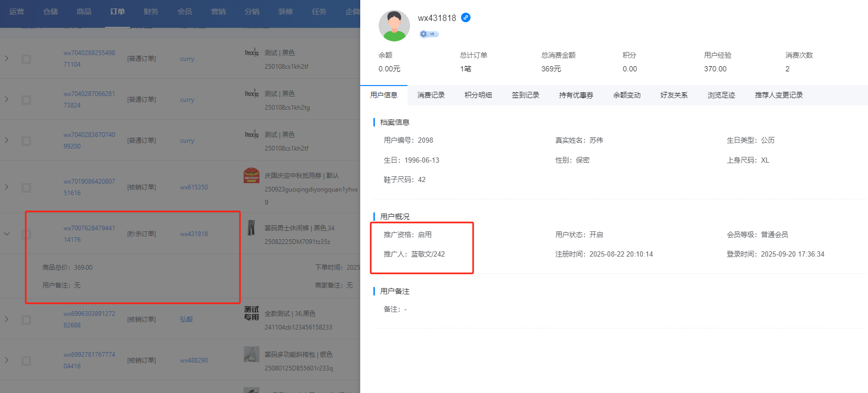Expand the order row ending 04416

(7, 360)
